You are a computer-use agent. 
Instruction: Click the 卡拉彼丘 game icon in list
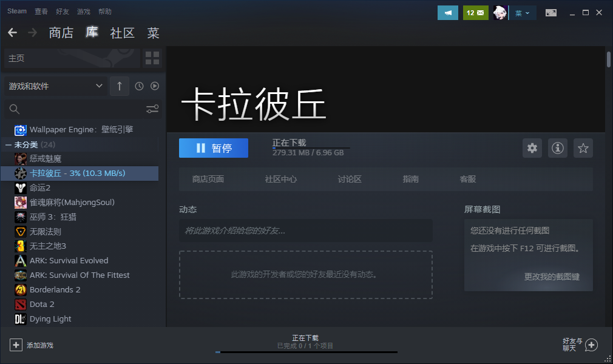pos(20,173)
